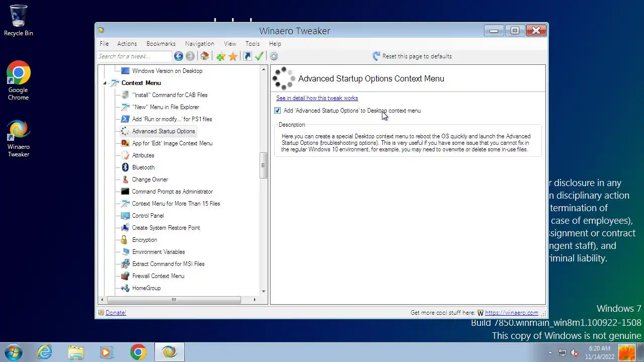Click the network tray icon
Image resolution: width=644 pixels, height=362 pixels.
(562, 352)
